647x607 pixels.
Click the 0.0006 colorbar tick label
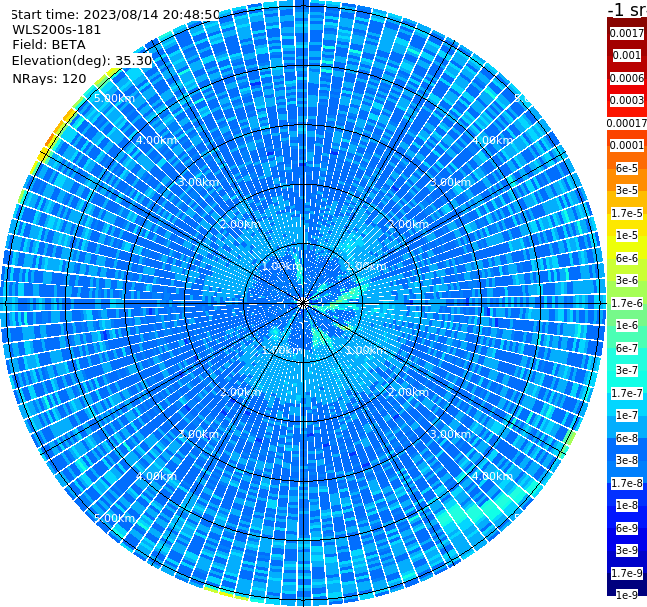coord(626,78)
